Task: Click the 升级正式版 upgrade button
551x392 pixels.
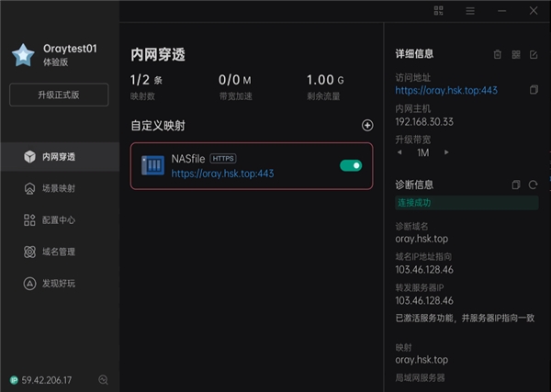Action: [x=59, y=95]
